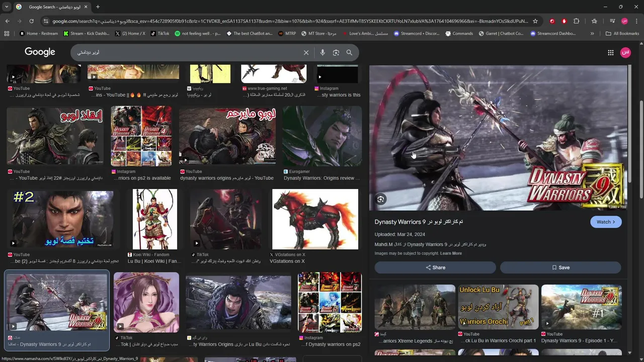This screenshot has height=362, width=644.
Task: Open the All Bookmarks folder
Action: coord(622,34)
